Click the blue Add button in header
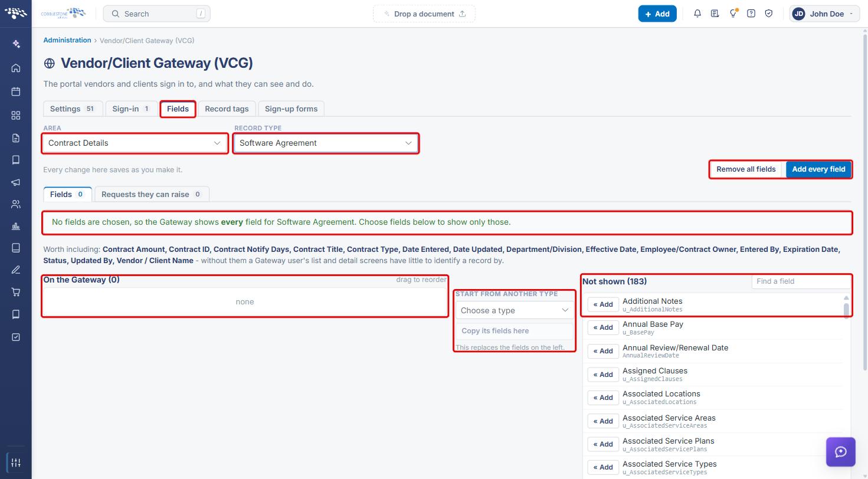This screenshot has height=479, width=868. coord(657,14)
